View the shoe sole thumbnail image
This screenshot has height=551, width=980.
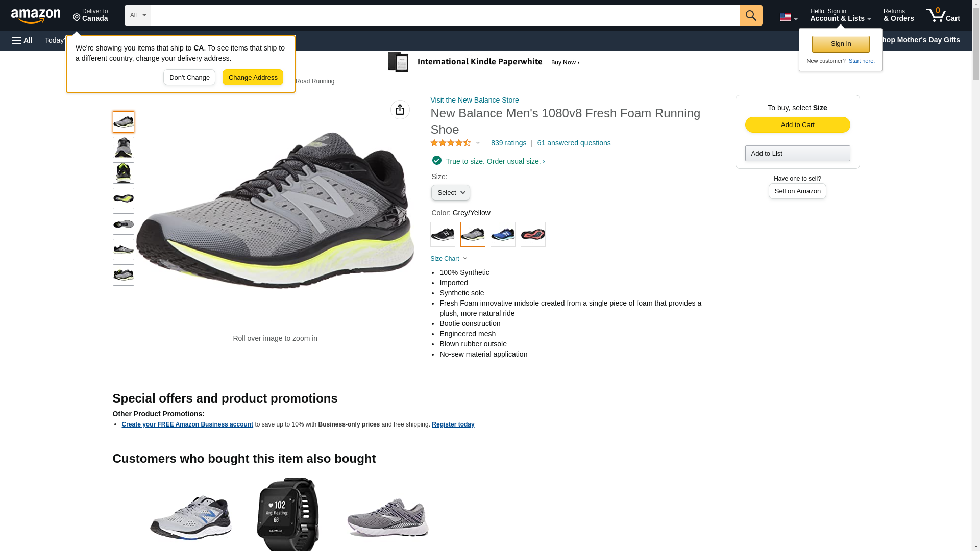(x=124, y=198)
